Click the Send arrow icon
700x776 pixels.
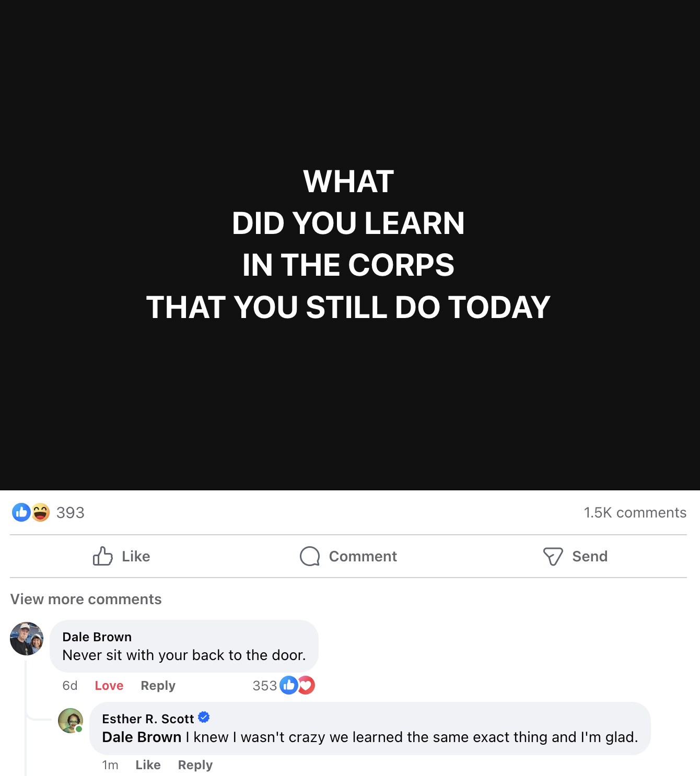(x=553, y=557)
